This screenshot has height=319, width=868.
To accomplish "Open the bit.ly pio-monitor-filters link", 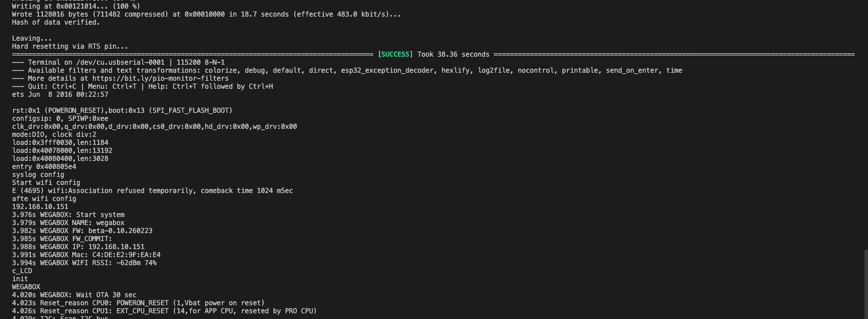I will tap(160, 78).
